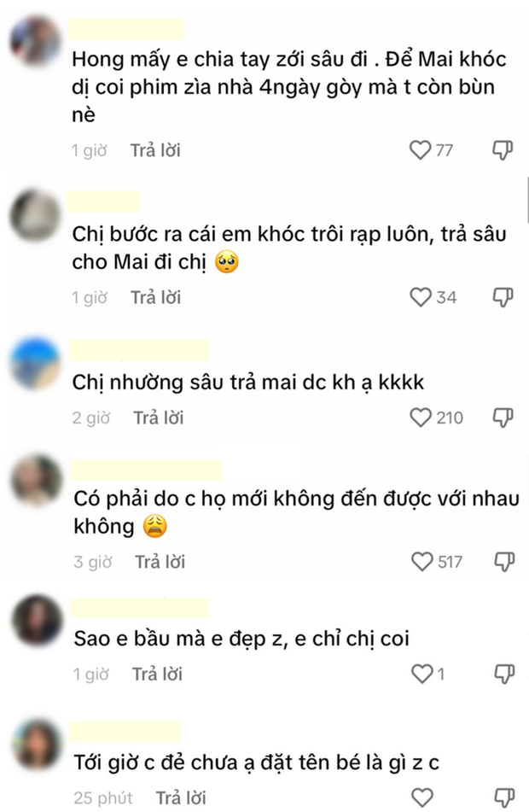Like the 'Sao e bầu mà e đẹp' comment
The height and width of the screenshot is (812, 529).
[421, 674]
